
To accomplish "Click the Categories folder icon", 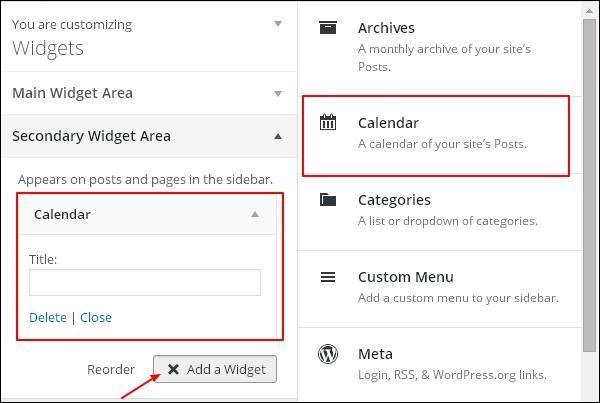I will [x=327, y=200].
